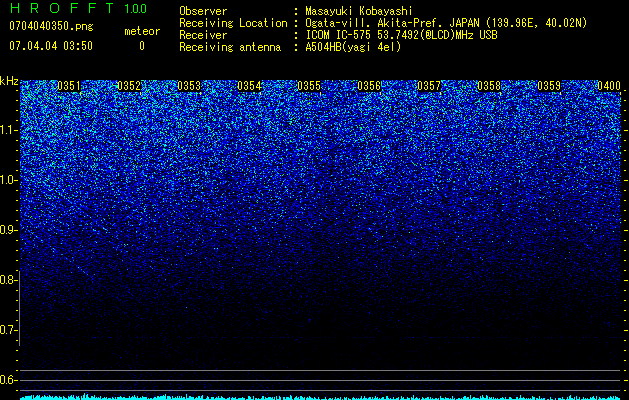Click the 0.6 kHz frequency axis label
Screen dimensions: 629x400
pyautogui.click(x=8, y=380)
